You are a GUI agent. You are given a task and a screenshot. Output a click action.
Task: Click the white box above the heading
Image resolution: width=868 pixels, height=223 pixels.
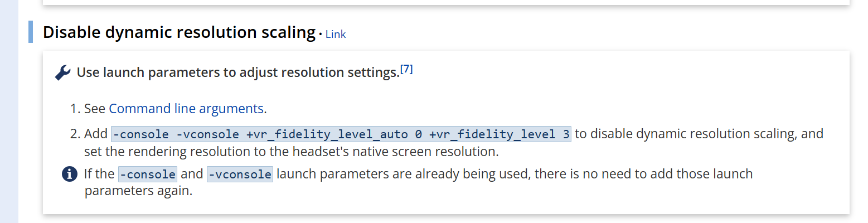[446, 2]
